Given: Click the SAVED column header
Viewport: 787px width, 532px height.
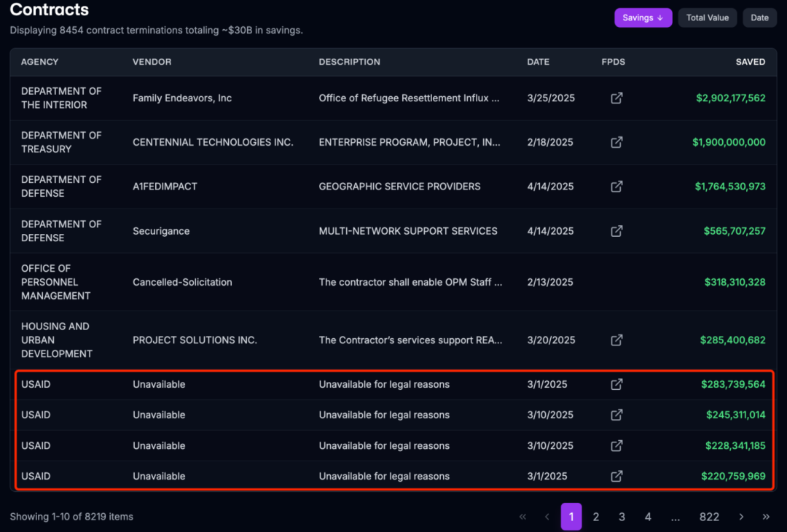Looking at the screenshot, I should click(751, 62).
